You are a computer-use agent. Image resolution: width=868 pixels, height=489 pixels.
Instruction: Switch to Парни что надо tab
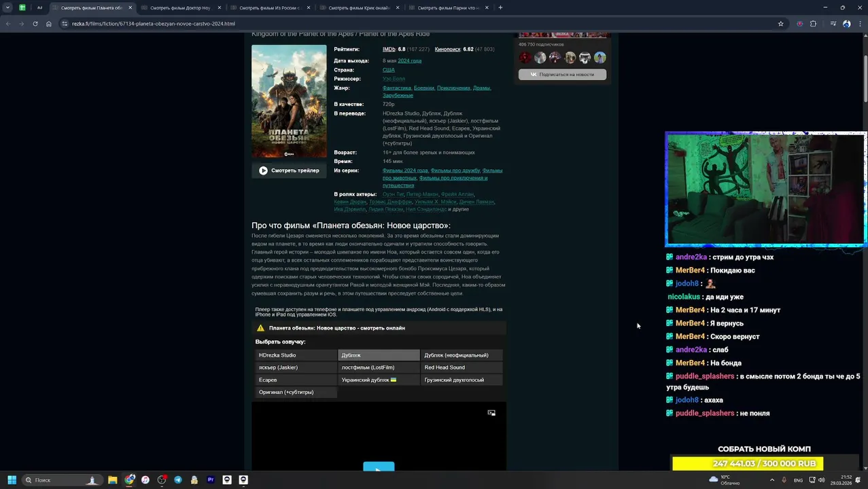point(449,7)
